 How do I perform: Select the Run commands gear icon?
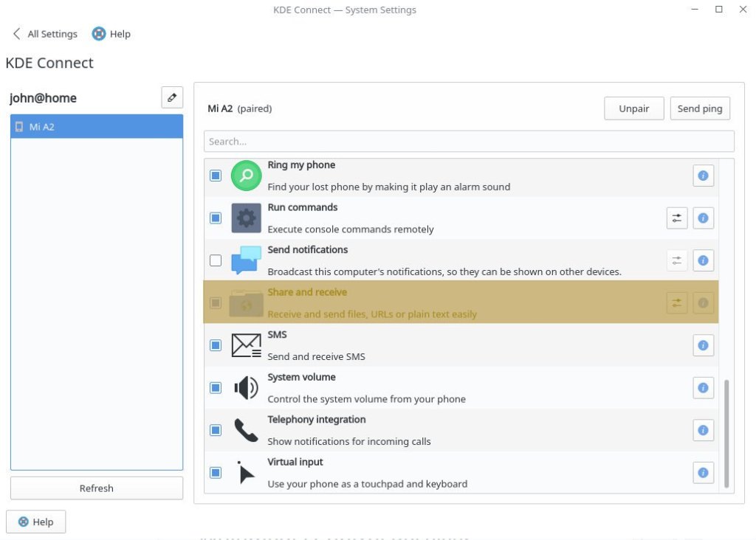(246, 218)
